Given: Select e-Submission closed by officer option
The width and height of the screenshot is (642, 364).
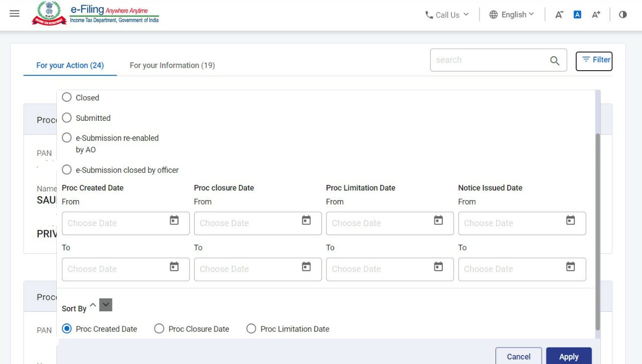Looking at the screenshot, I should click(x=67, y=170).
